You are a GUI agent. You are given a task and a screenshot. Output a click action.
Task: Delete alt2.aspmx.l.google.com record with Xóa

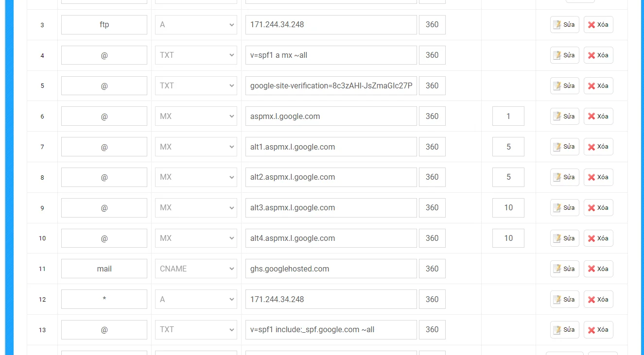tap(598, 177)
